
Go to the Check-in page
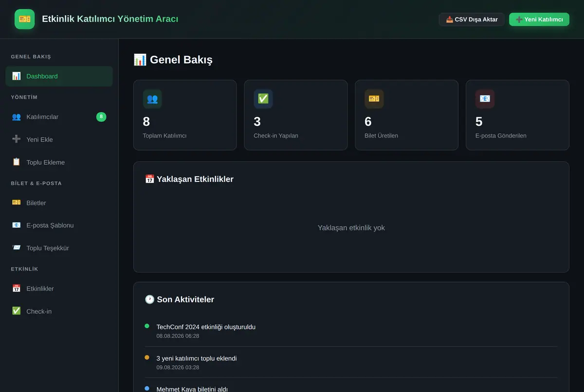[59, 311]
